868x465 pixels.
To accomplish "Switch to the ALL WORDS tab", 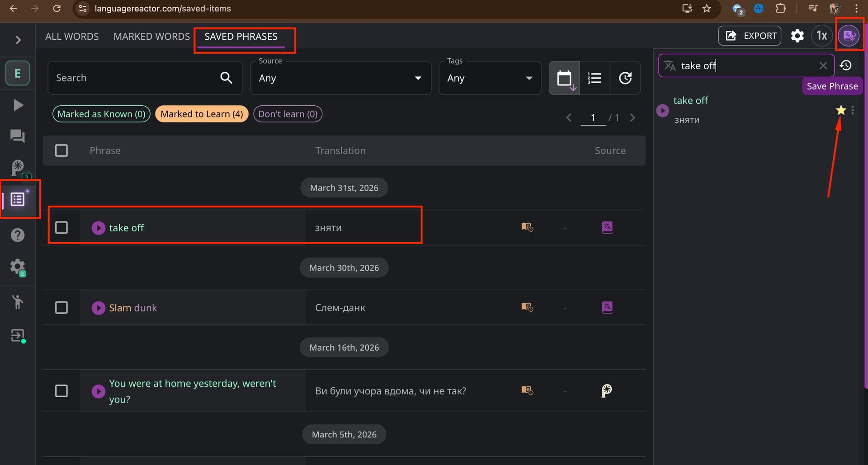I will (72, 37).
